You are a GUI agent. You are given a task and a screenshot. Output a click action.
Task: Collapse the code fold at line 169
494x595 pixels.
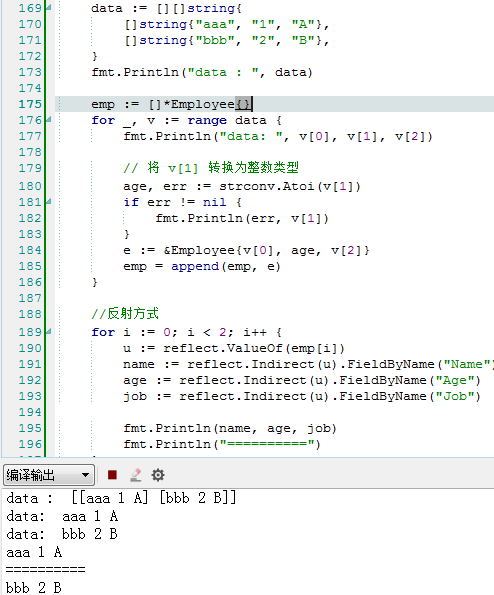pos(49,7)
